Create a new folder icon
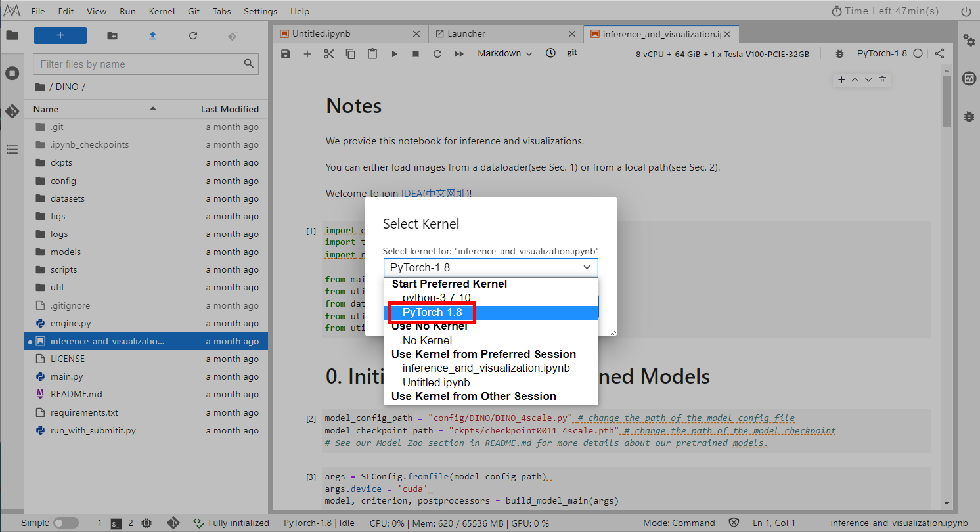 112,35
